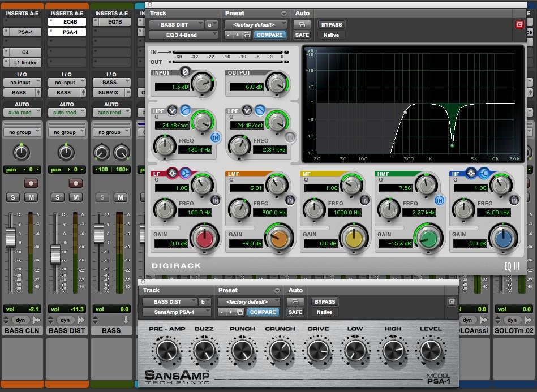Select the notch filter type in HPF
This screenshot has height=392, width=537.
click(x=172, y=110)
